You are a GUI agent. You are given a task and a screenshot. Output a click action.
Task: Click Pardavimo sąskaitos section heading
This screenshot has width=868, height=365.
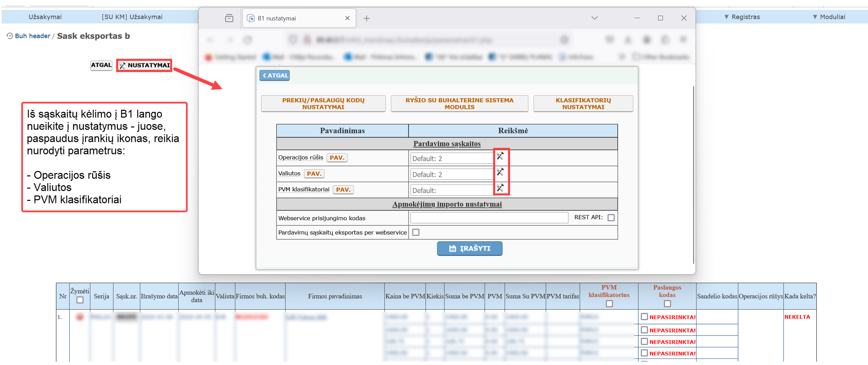pos(447,144)
